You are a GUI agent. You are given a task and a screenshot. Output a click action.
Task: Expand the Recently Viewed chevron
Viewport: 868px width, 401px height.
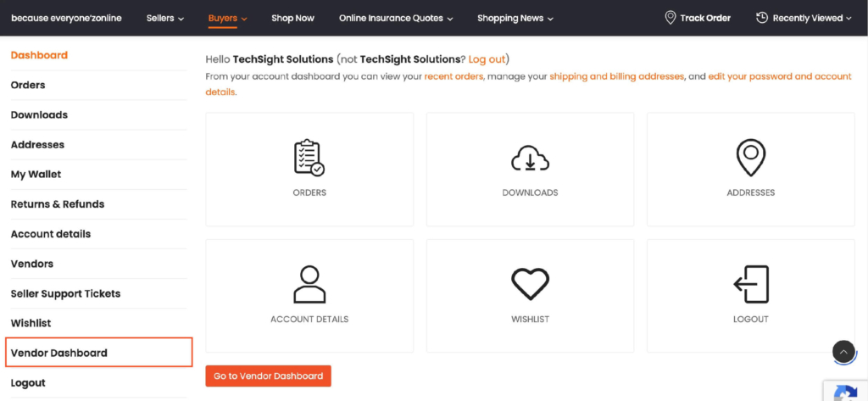849,19
